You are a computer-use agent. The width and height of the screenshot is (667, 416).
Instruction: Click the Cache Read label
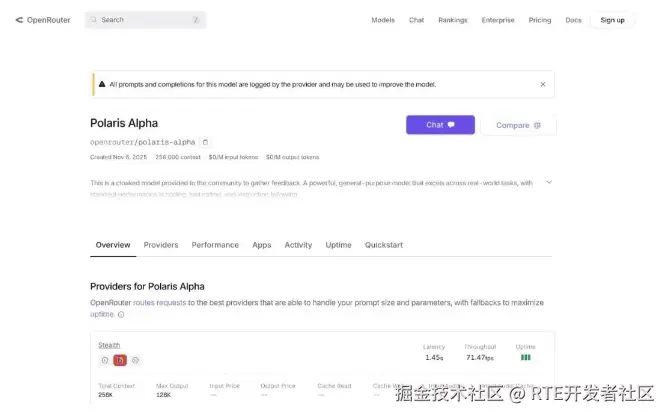click(x=334, y=386)
